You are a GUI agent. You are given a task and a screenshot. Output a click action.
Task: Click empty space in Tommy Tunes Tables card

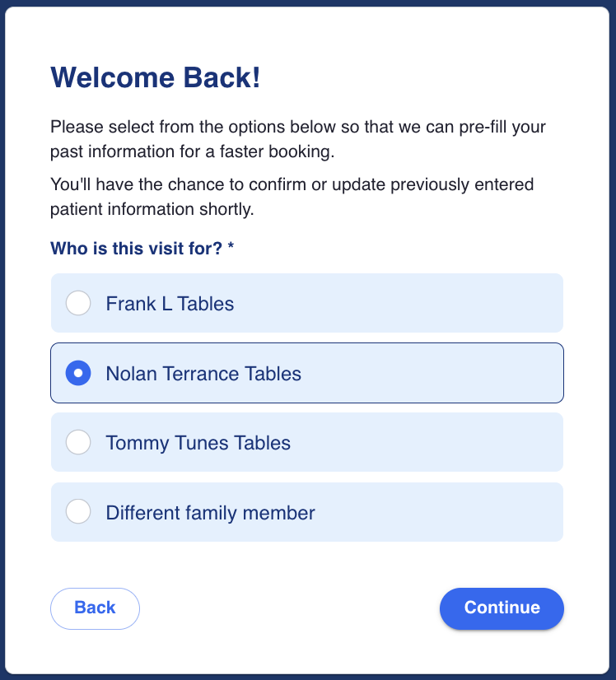click(x=445, y=443)
